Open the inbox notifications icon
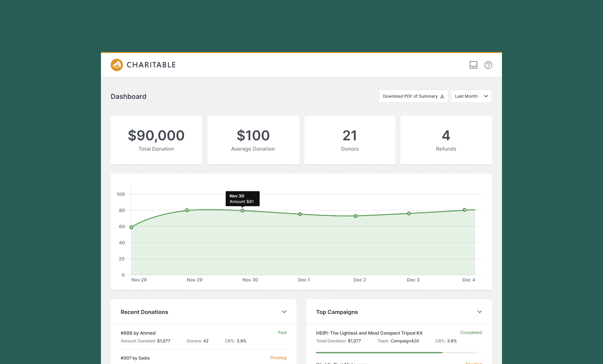Image resolution: width=603 pixels, height=364 pixels. (473, 65)
